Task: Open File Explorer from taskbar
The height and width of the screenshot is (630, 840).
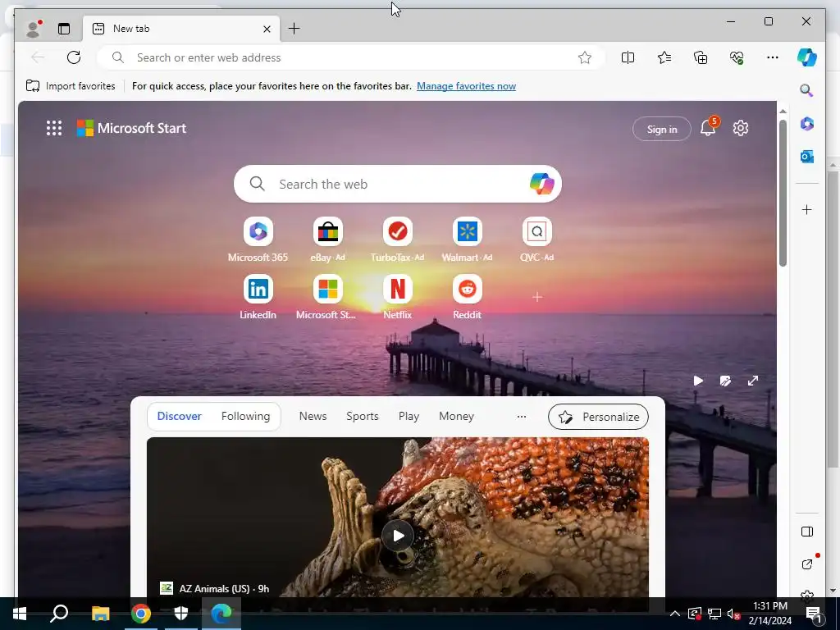Action: 100,614
